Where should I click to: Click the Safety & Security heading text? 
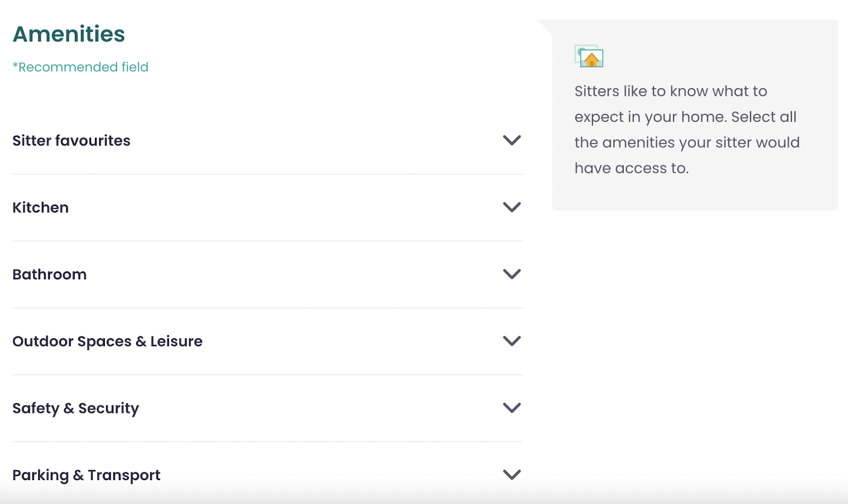click(76, 408)
